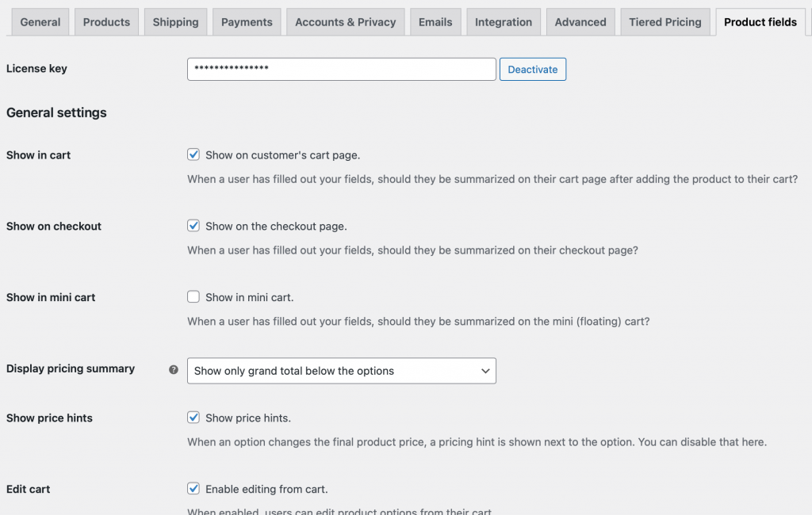Disable Show on the checkout page
Screen dimensions: 812x515
(193, 225)
